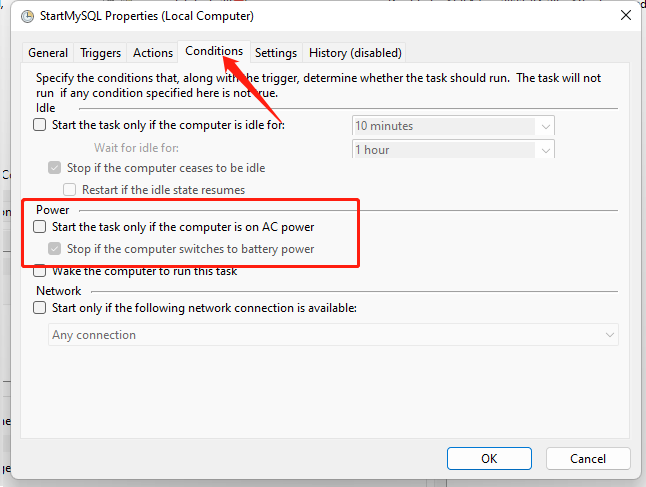646x487 pixels.
Task: Click the Cancel button
Action: pyautogui.click(x=588, y=459)
